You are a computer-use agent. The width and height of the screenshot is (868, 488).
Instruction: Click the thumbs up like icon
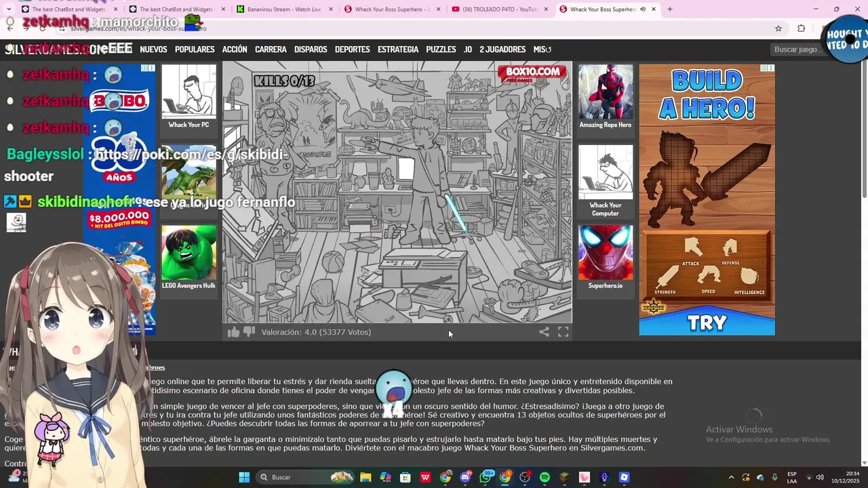tap(233, 332)
